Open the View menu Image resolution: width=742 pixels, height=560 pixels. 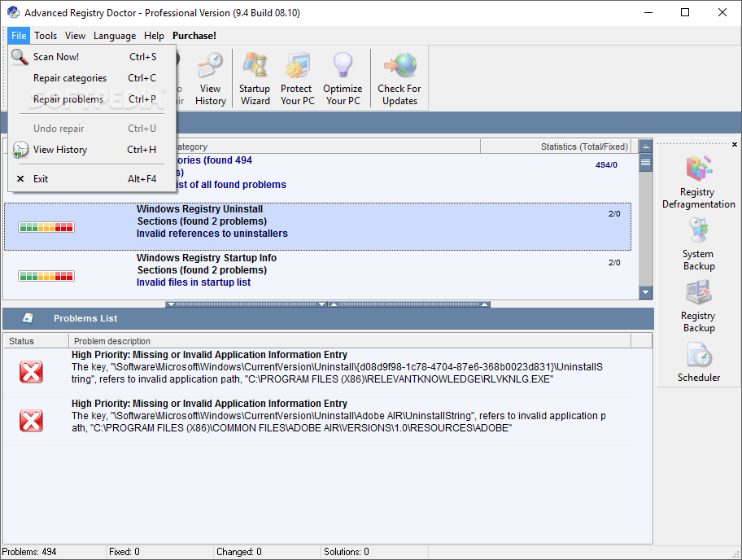(75, 36)
